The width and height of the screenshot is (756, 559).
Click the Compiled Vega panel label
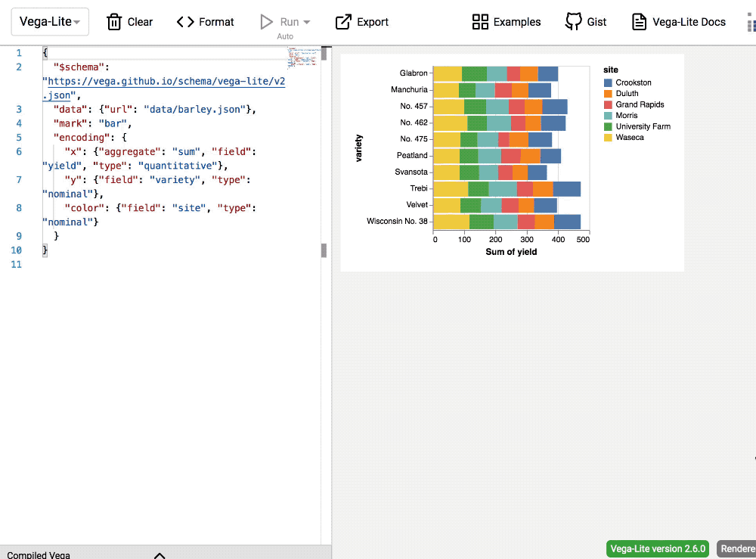point(39,554)
